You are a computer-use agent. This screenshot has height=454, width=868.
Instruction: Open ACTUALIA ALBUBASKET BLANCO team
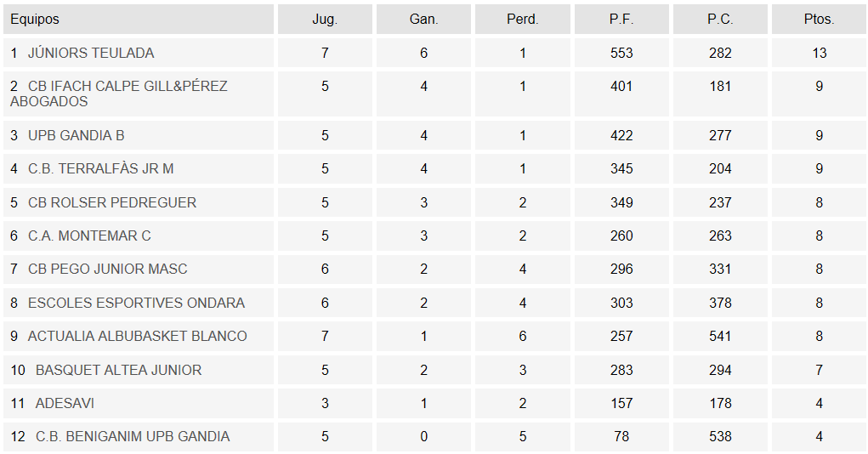pyautogui.click(x=138, y=336)
